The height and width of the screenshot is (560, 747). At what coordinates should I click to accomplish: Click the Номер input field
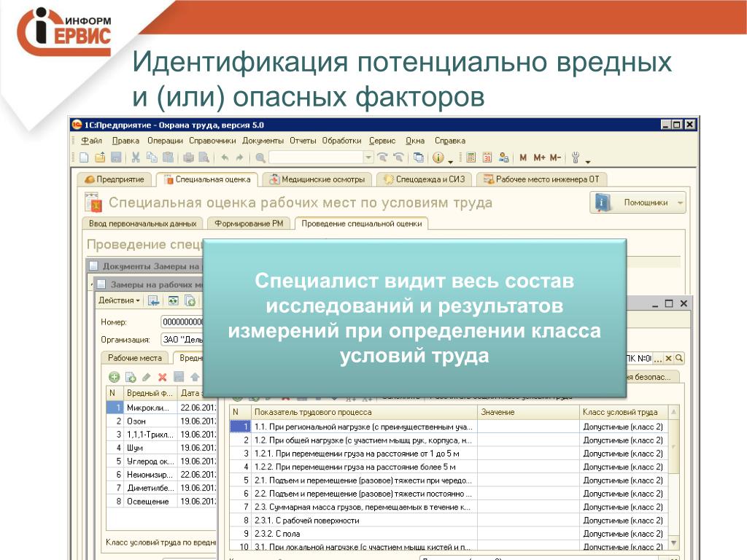tap(182, 322)
